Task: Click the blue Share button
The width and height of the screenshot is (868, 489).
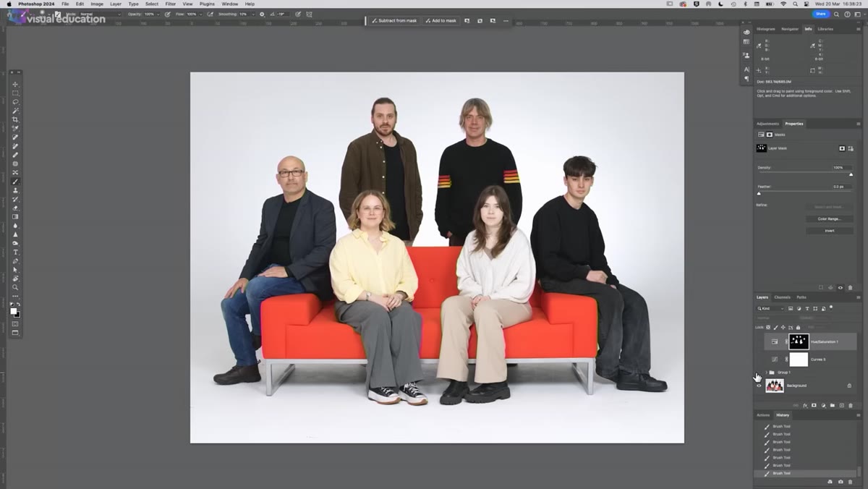Action: click(820, 14)
